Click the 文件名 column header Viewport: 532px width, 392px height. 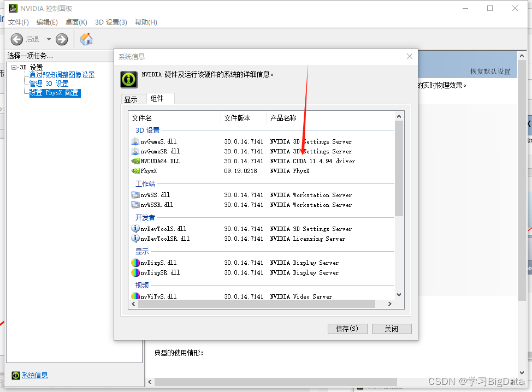coord(175,118)
